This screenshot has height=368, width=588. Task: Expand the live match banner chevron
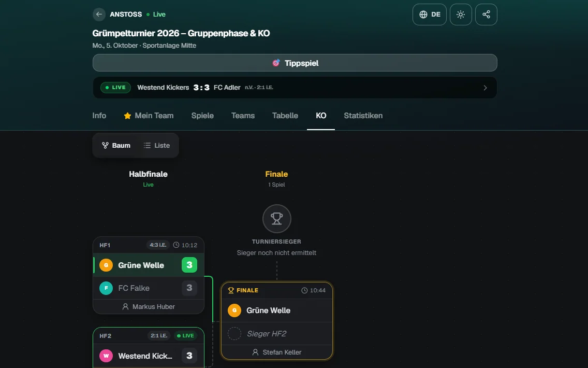(485, 88)
